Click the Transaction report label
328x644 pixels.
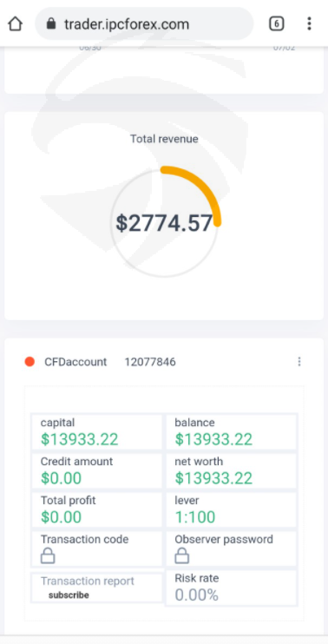[x=87, y=582]
